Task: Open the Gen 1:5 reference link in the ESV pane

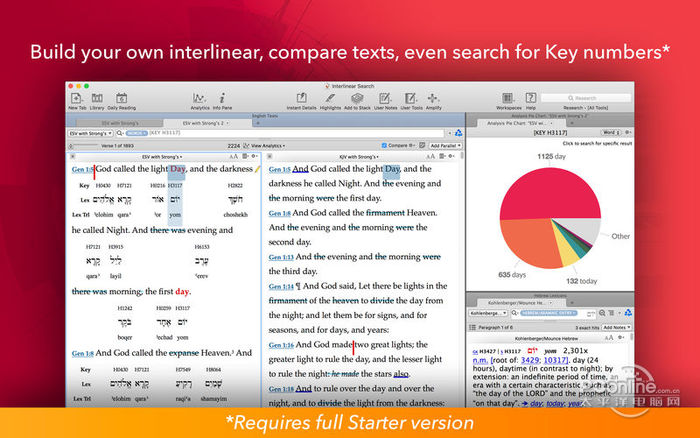Action: (83, 170)
